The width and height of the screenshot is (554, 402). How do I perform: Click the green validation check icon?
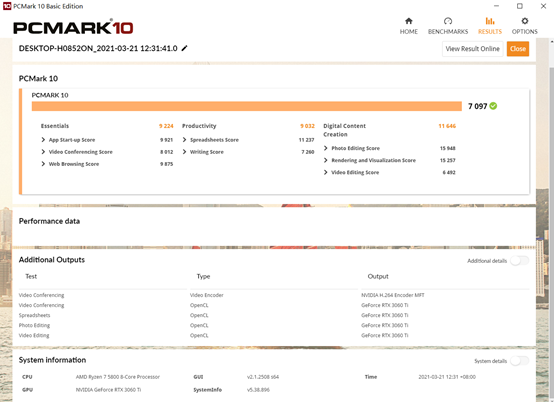[x=493, y=106]
